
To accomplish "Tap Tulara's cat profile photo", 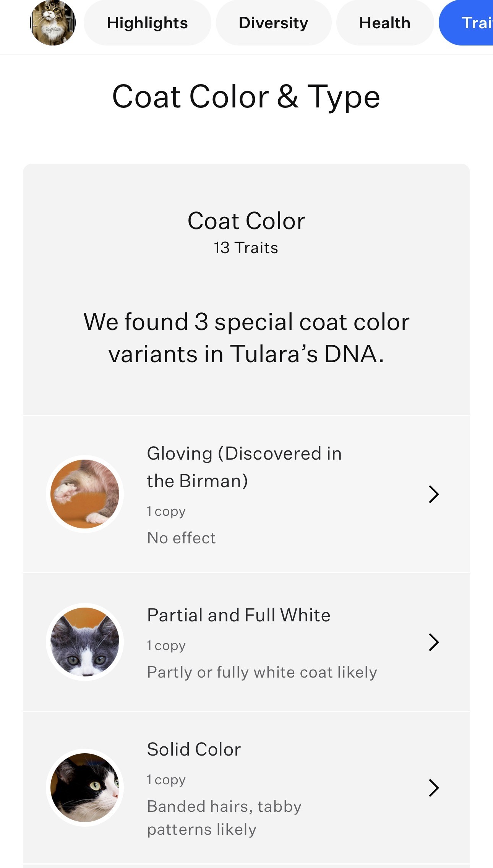I will click(x=53, y=23).
